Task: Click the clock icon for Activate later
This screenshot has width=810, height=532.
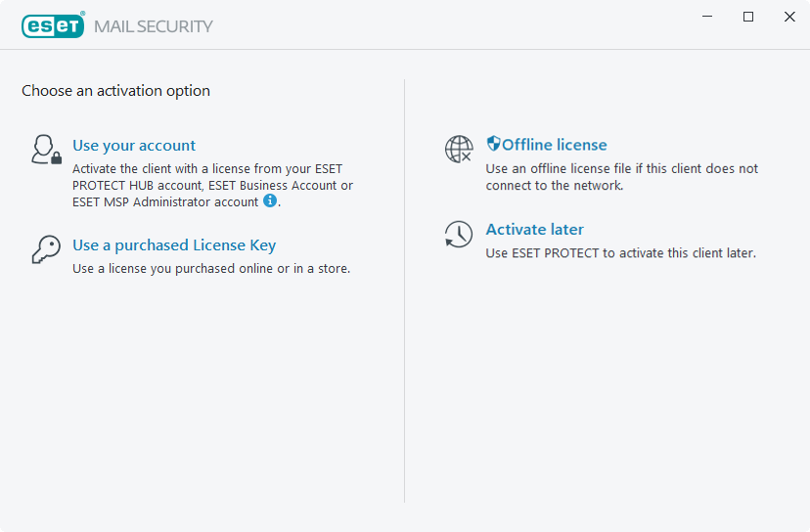Action: pyautogui.click(x=459, y=234)
